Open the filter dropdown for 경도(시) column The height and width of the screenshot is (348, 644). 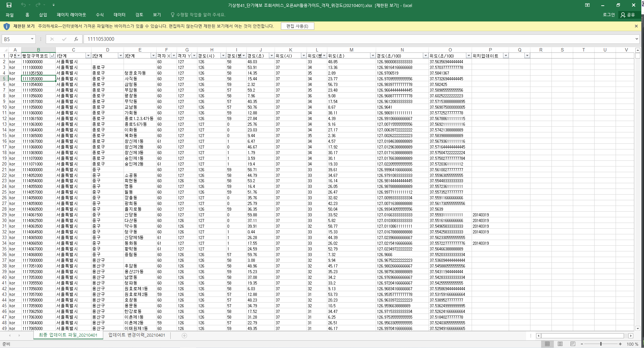coord(223,56)
